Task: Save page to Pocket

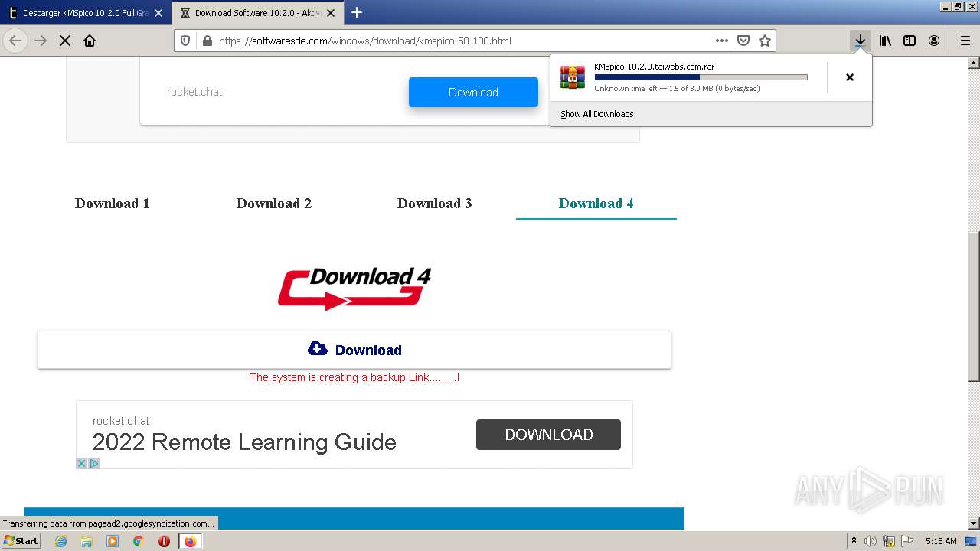Action: click(743, 41)
